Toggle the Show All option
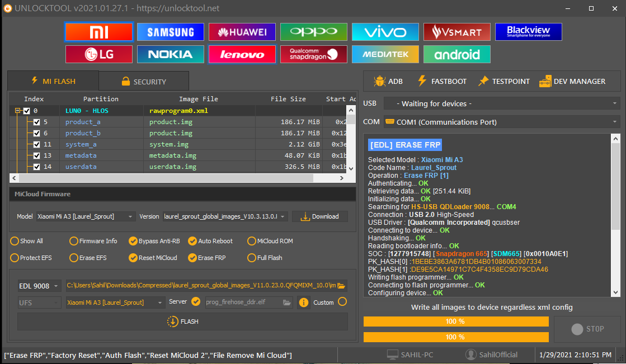Screen dimensions: 626x364 15,241
